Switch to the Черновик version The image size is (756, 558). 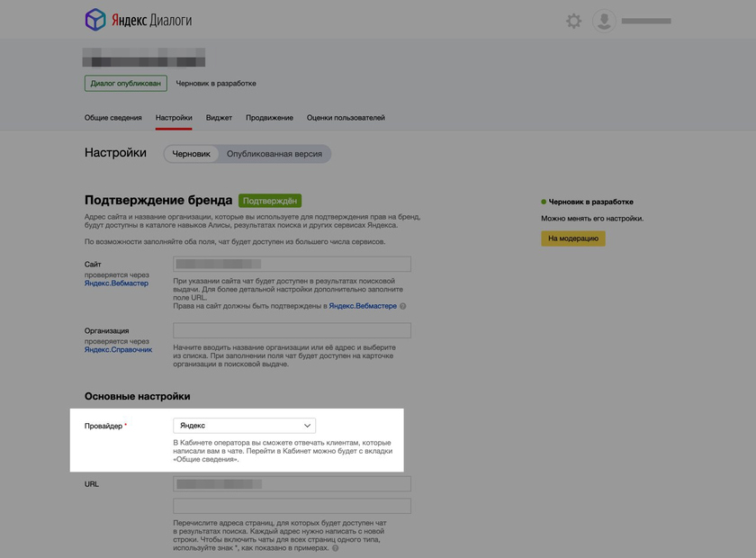click(192, 153)
